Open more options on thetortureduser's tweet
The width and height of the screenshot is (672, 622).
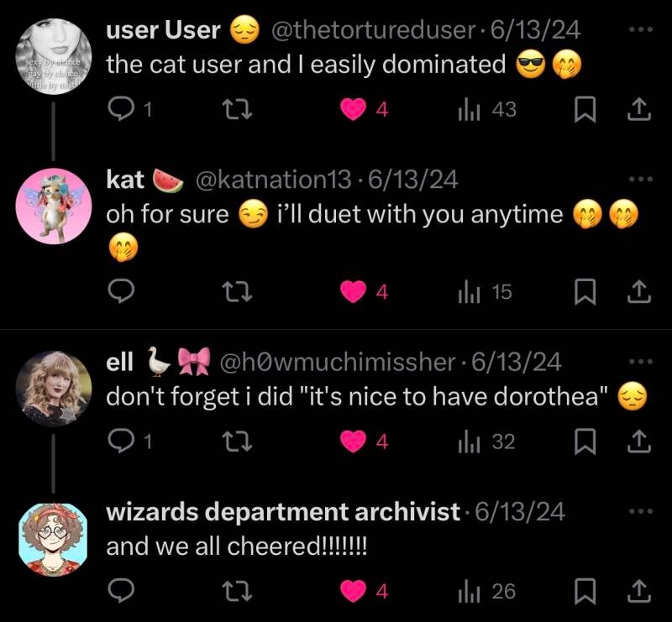(x=641, y=29)
